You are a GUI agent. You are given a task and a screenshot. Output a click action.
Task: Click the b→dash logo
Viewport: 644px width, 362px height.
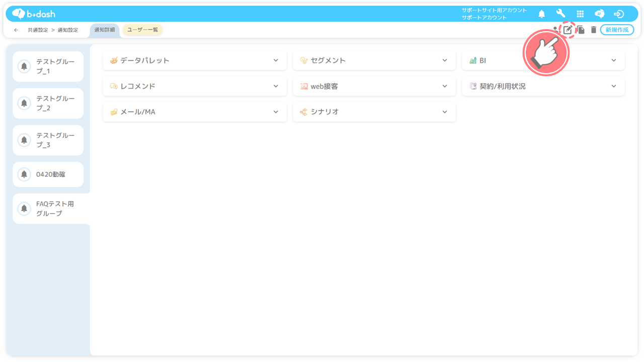(x=34, y=14)
